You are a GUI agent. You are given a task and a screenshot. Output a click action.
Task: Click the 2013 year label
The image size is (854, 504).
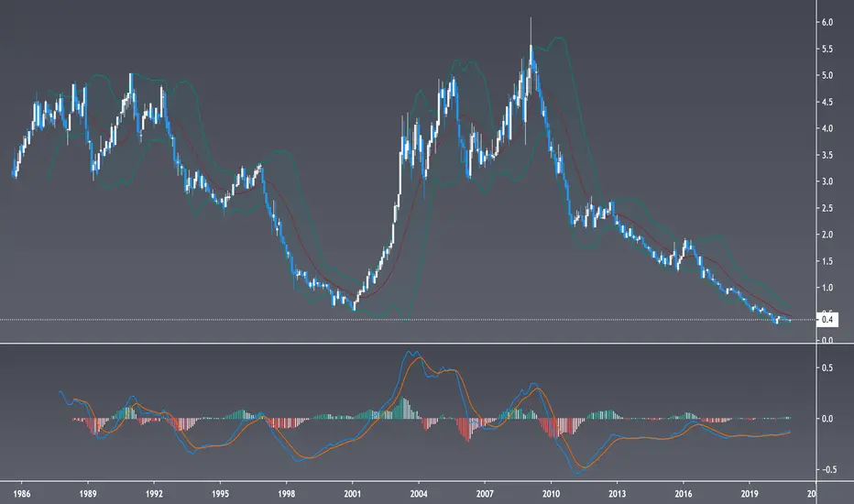pos(617,494)
